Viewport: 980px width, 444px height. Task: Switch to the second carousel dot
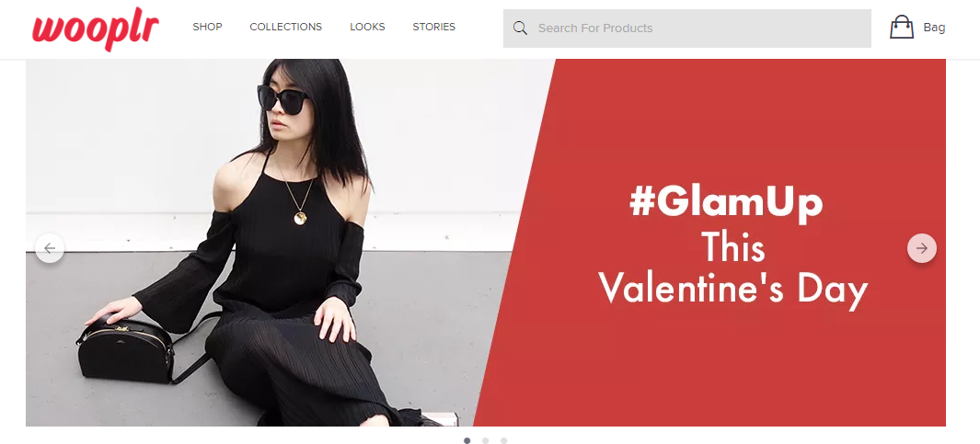click(485, 441)
